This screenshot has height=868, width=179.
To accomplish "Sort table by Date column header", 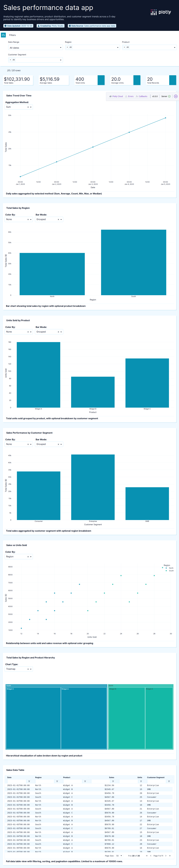I will point(10,777).
